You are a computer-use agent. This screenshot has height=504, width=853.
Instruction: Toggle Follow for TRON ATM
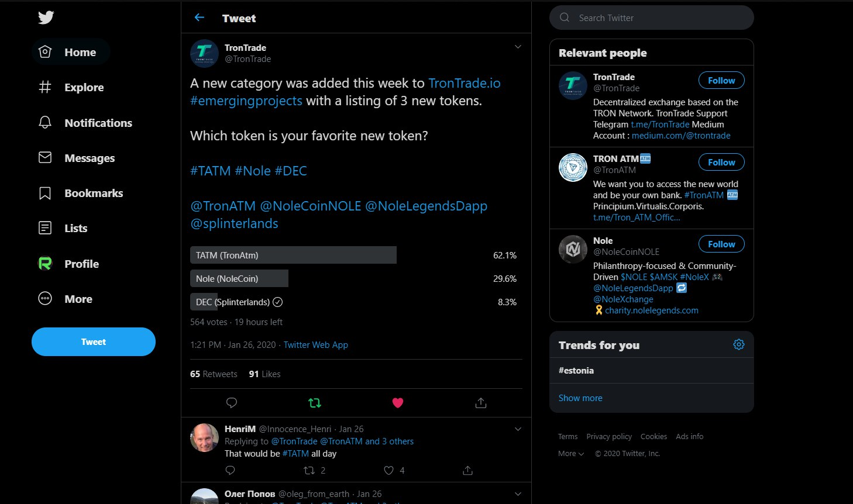pos(721,163)
